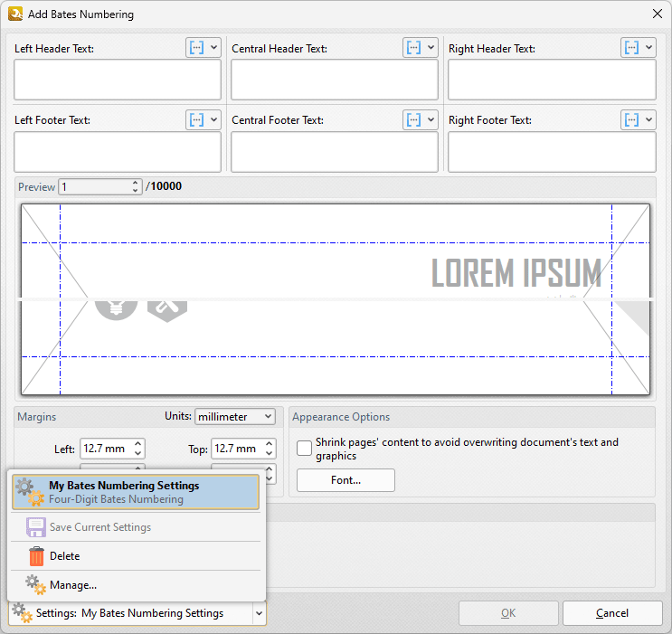The width and height of the screenshot is (672, 634).
Task: Expand Right Header Text macro dropdown arrow
Action: click(648, 48)
